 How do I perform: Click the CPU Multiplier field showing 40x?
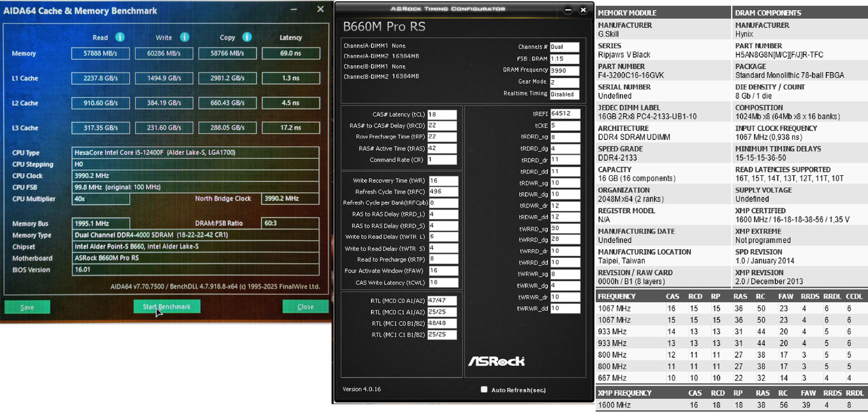pos(100,199)
